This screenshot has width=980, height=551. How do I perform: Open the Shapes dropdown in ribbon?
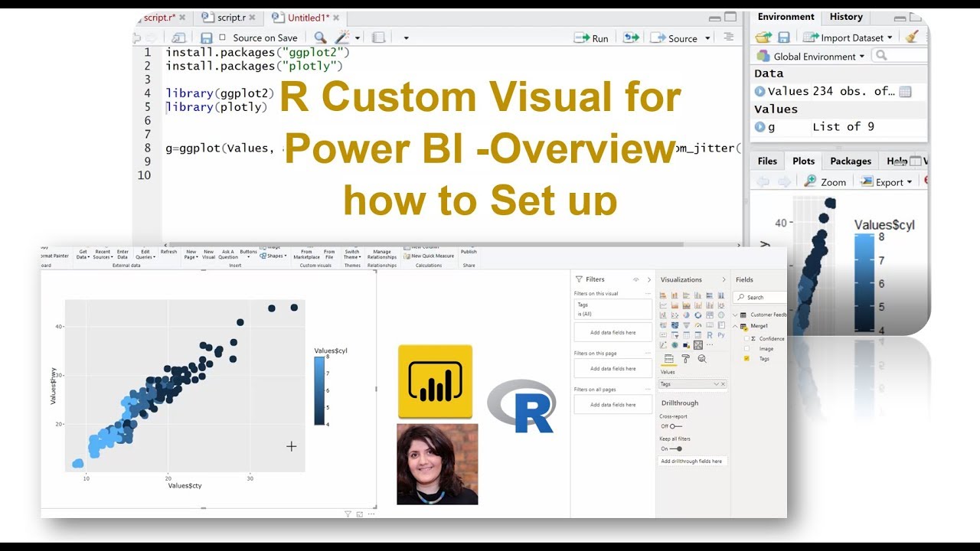pyautogui.click(x=273, y=256)
